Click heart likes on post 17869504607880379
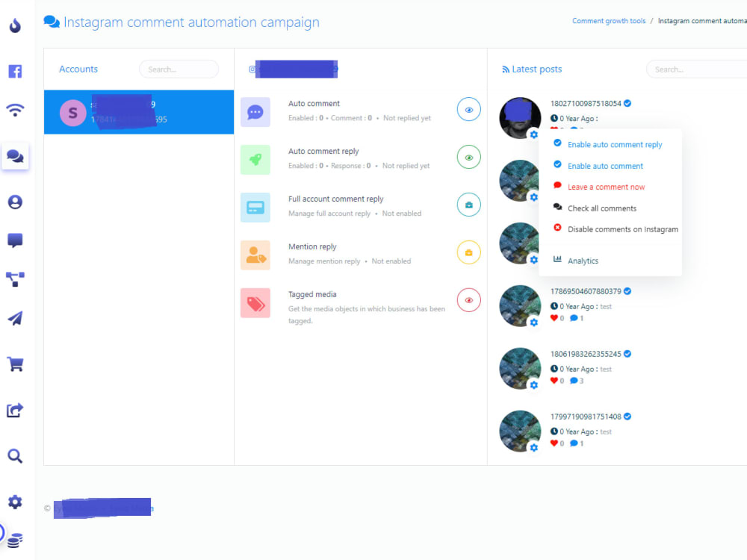Screen dimensions: 747x560 [557, 318]
